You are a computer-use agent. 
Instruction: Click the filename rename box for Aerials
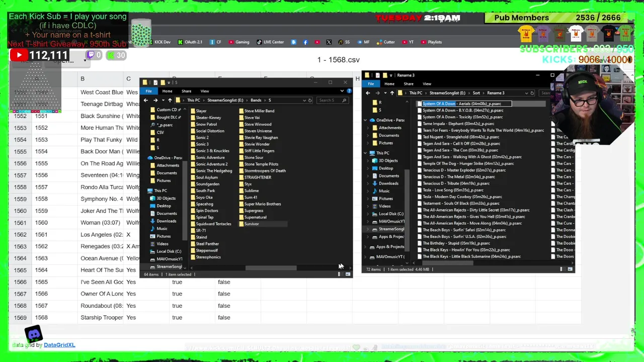click(467, 104)
